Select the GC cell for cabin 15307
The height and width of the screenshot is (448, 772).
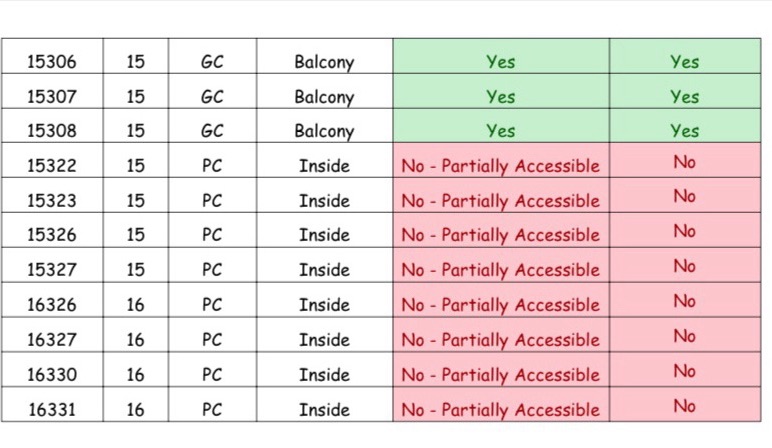point(211,97)
